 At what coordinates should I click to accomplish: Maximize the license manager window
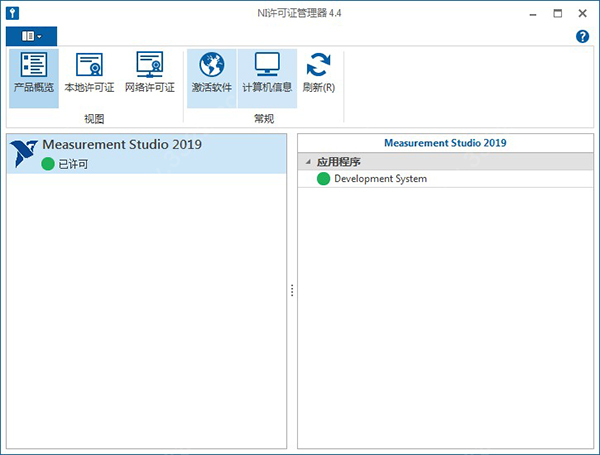pos(558,14)
